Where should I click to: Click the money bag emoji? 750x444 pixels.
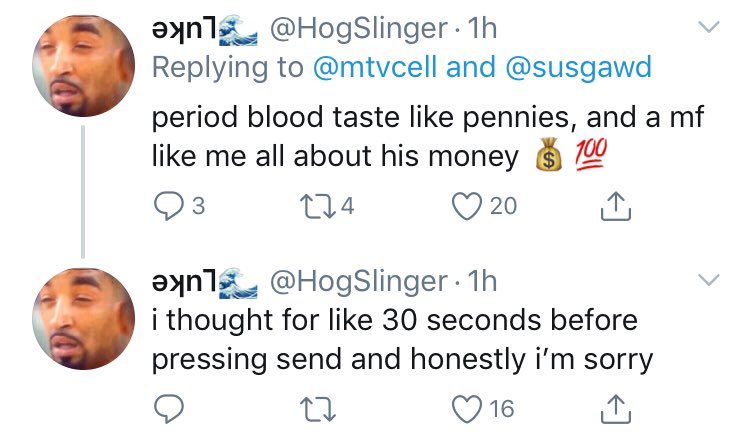click(x=547, y=158)
